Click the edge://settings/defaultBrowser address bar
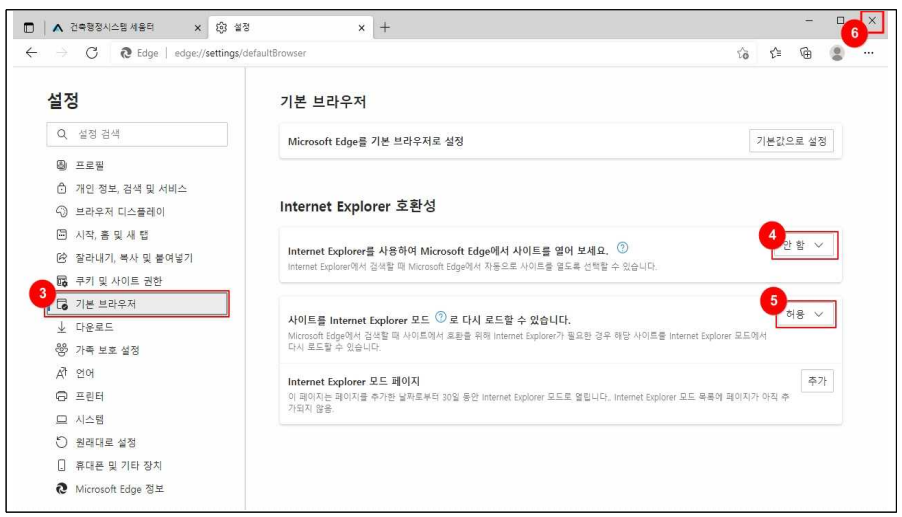This screenshot has height=517, width=902. point(240,53)
